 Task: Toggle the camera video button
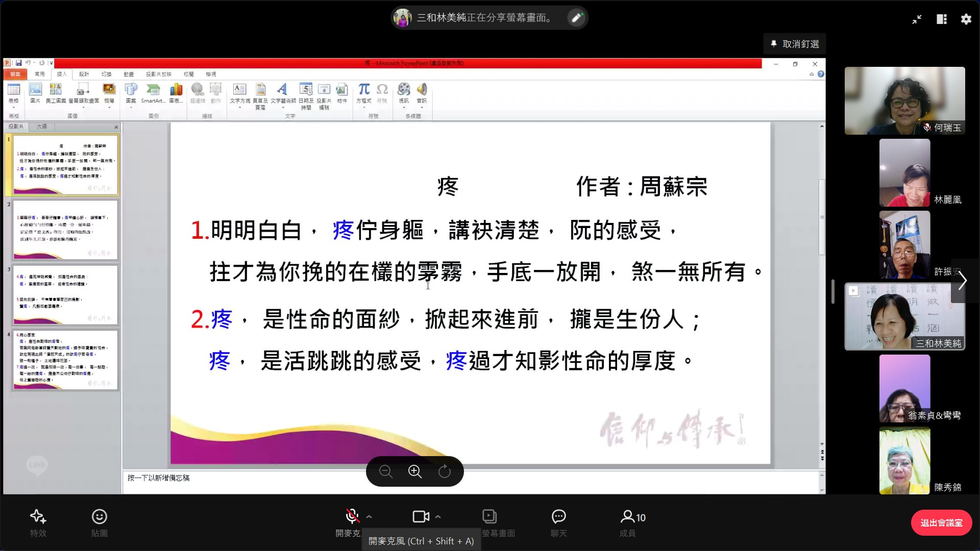tap(420, 517)
